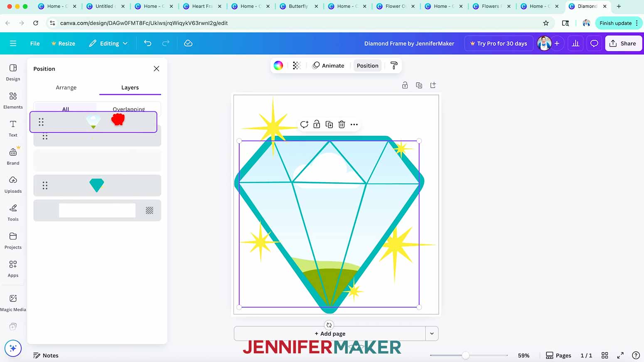Expand the Add page dropdown arrow

click(432, 334)
